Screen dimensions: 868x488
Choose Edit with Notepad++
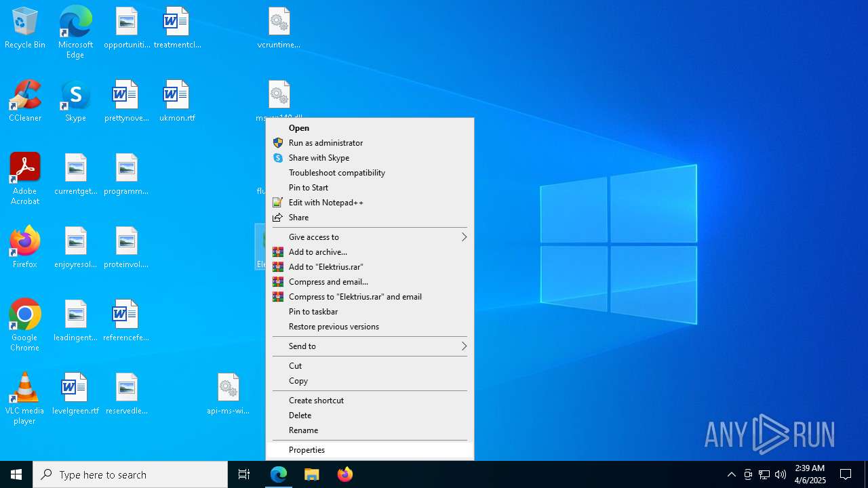point(370,203)
